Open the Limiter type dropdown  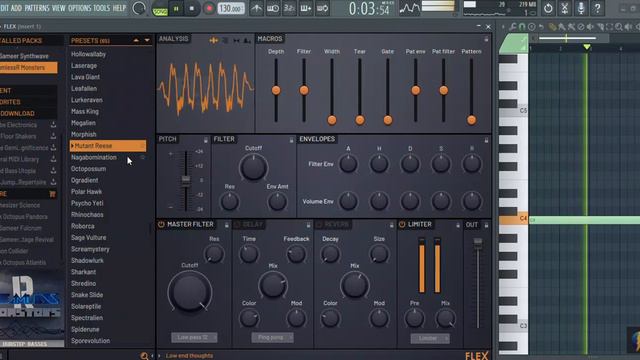(430, 338)
